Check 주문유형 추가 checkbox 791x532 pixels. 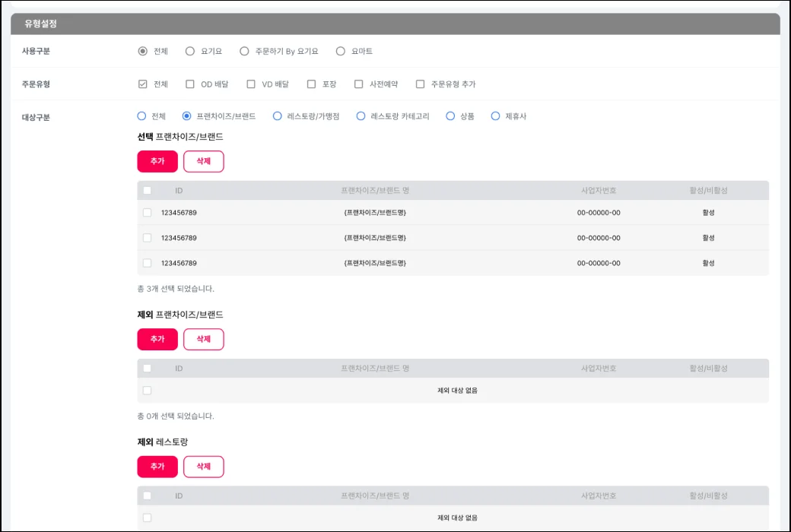tap(420, 84)
